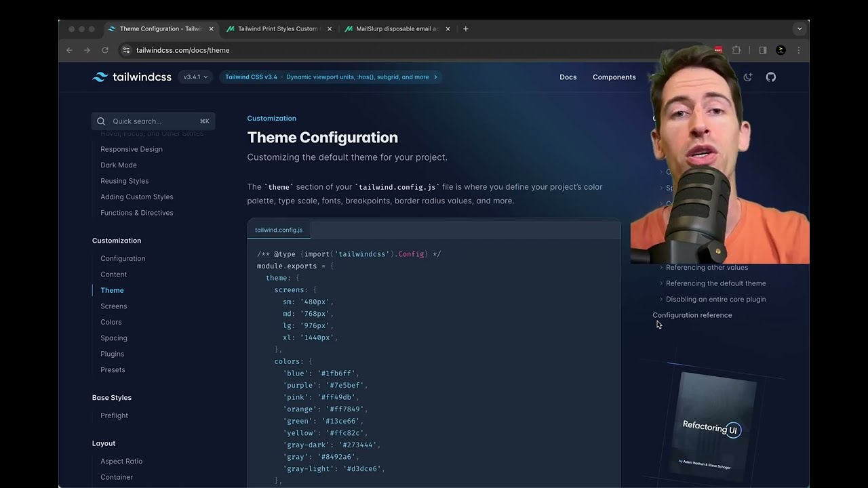
Task: Switch to the Tailwind Print Styles browser tab
Action: pos(277,29)
